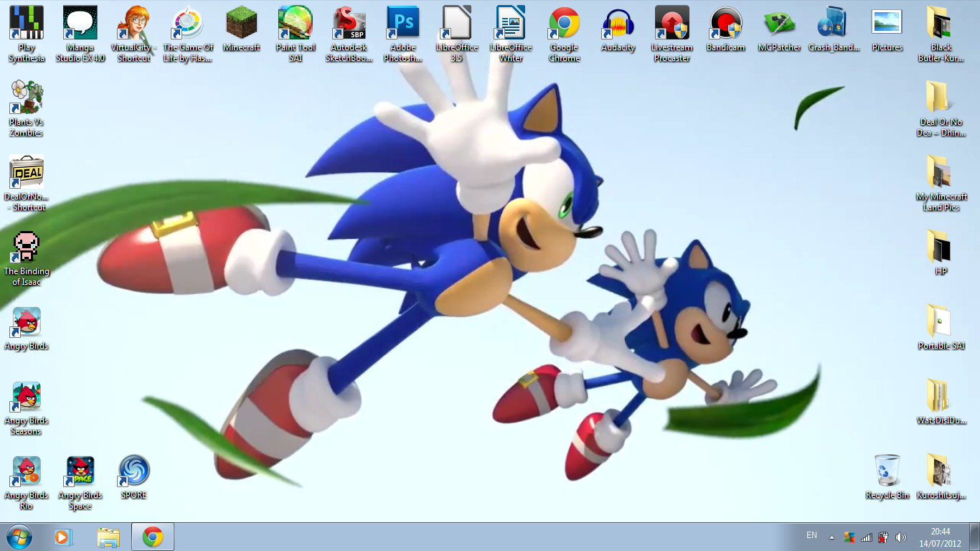Open Windows Explorer from the taskbar

(x=109, y=537)
